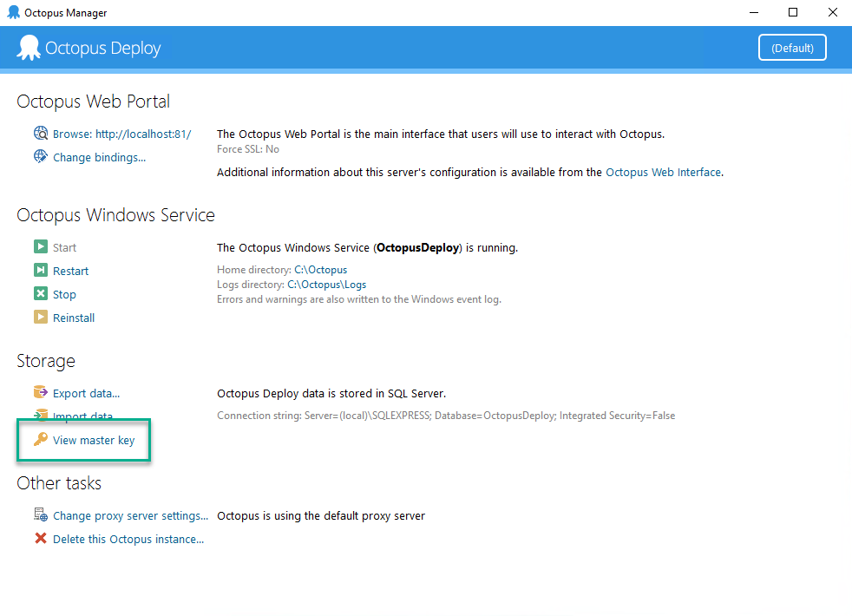Click the proxy server settings icon
852x616 pixels.
click(40, 515)
